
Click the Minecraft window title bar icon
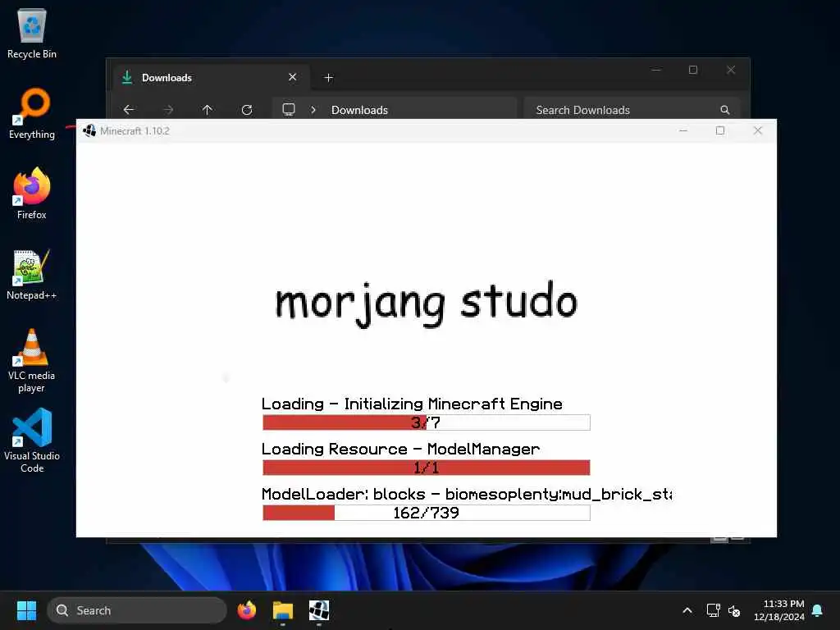[89, 130]
